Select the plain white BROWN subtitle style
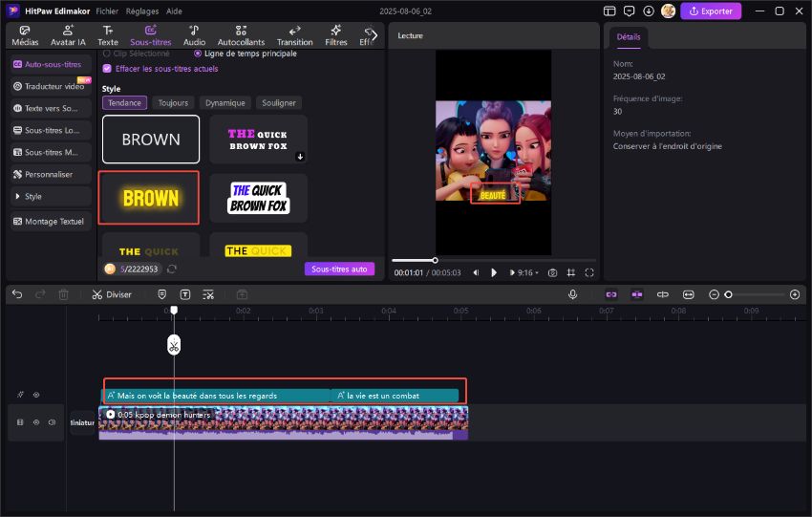The height and width of the screenshot is (517, 812). click(151, 140)
